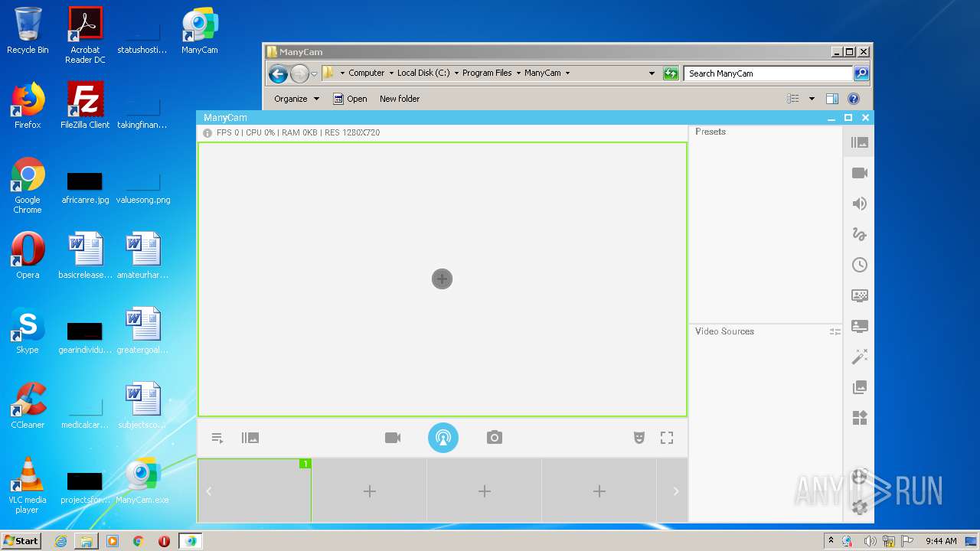Show hidden tray icons arrow
Screen dimensions: 980x551
[831, 541]
